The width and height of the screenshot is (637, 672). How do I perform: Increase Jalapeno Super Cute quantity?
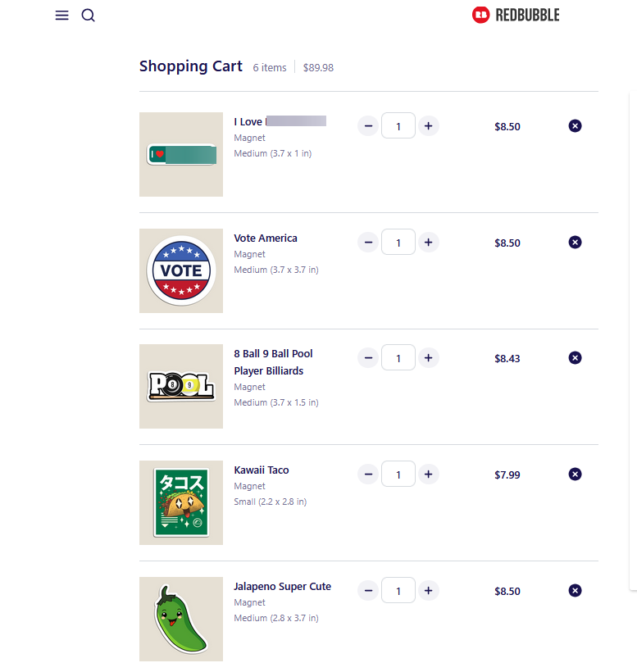(x=428, y=591)
